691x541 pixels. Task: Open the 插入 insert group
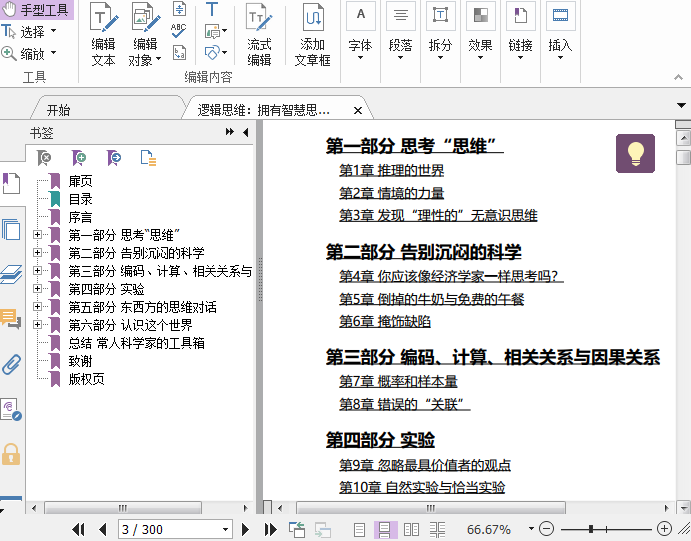click(x=560, y=32)
